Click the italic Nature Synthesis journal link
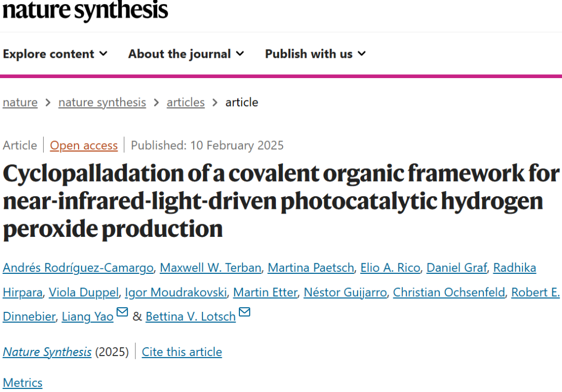 (x=47, y=352)
